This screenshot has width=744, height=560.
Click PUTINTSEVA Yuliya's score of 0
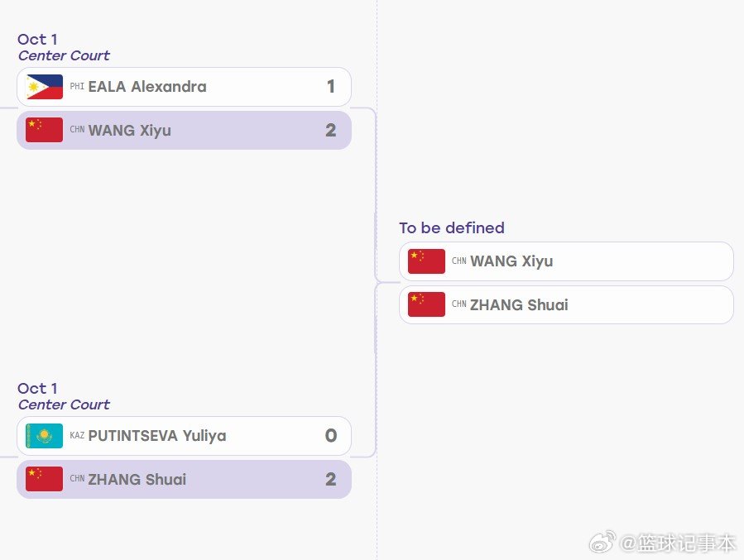[331, 435]
